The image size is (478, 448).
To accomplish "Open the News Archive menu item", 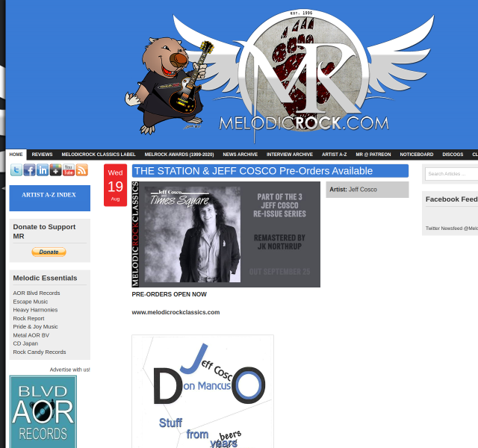I will (240, 155).
